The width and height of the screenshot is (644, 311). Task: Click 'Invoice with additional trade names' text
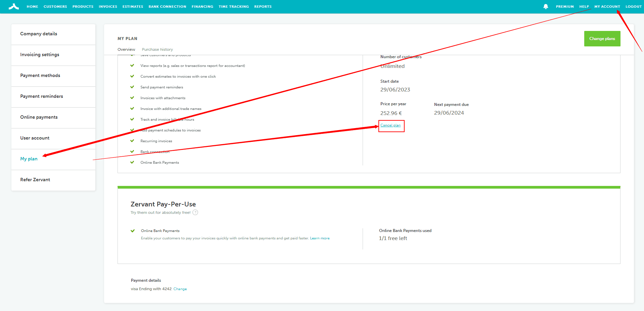(171, 109)
